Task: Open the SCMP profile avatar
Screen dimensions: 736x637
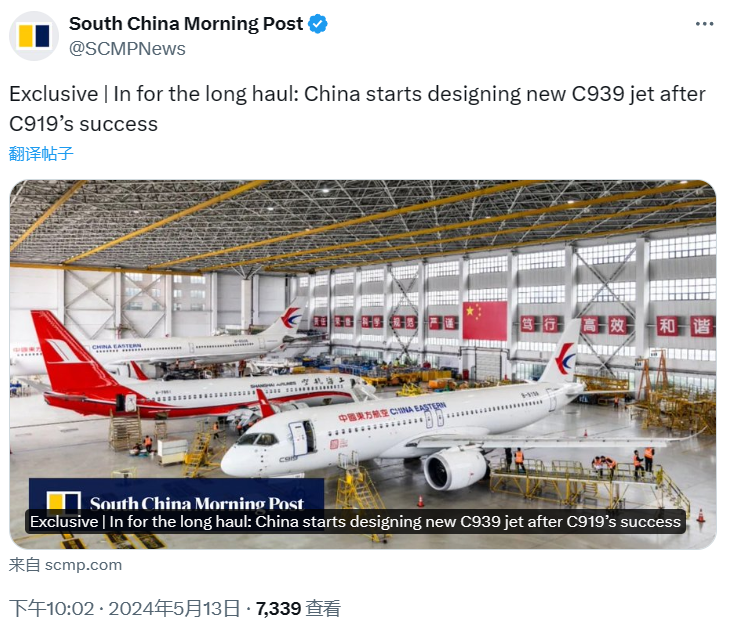Action: point(34,36)
